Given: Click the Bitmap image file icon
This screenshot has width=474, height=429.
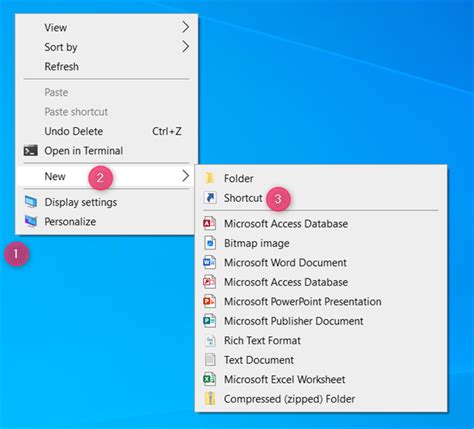Looking at the screenshot, I should coord(210,243).
